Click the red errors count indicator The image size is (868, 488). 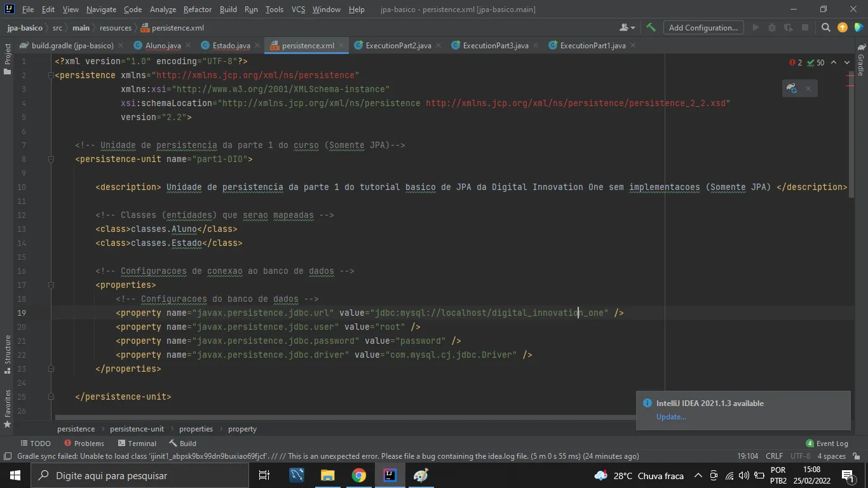coord(796,63)
